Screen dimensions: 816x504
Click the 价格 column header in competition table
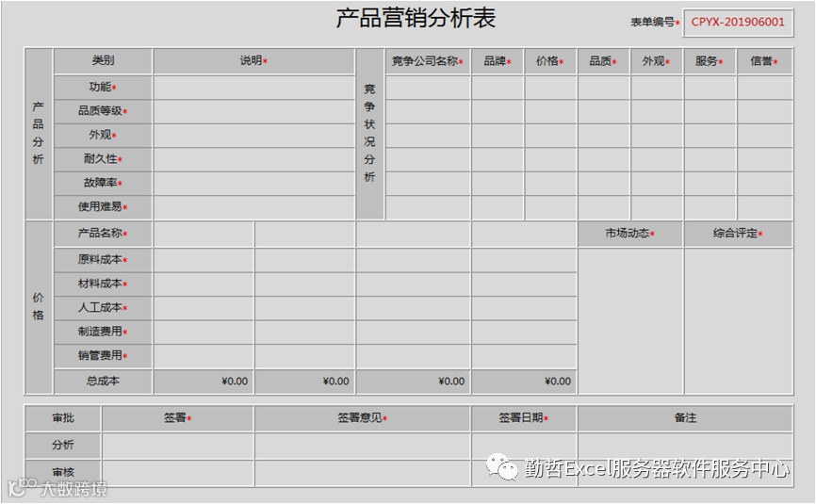pos(550,61)
